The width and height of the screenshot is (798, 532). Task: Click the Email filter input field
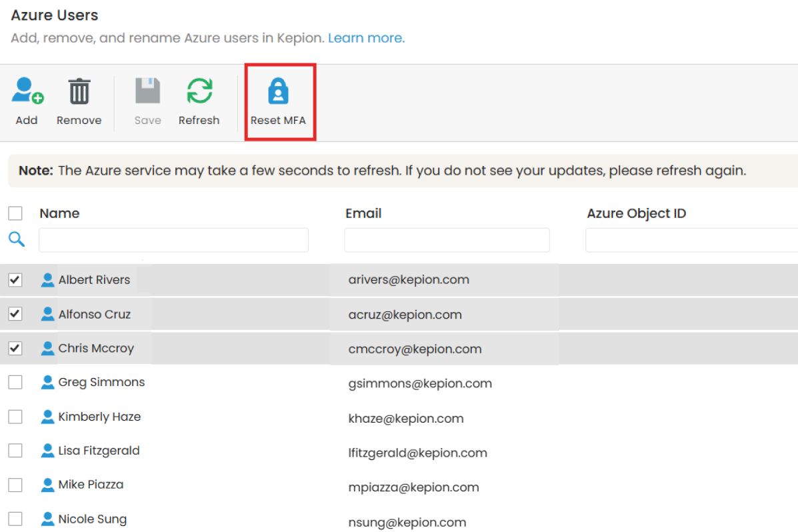coord(447,240)
